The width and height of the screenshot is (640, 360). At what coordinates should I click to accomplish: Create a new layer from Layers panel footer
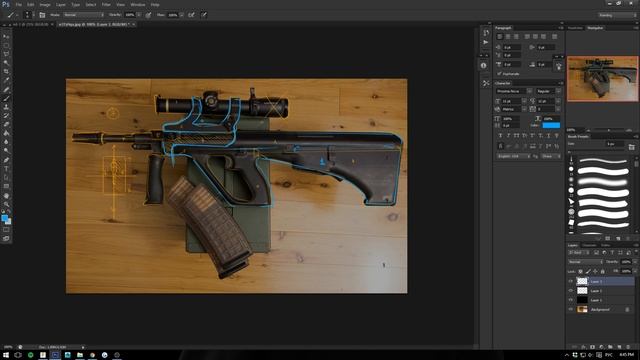pyautogui.click(x=619, y=347)
